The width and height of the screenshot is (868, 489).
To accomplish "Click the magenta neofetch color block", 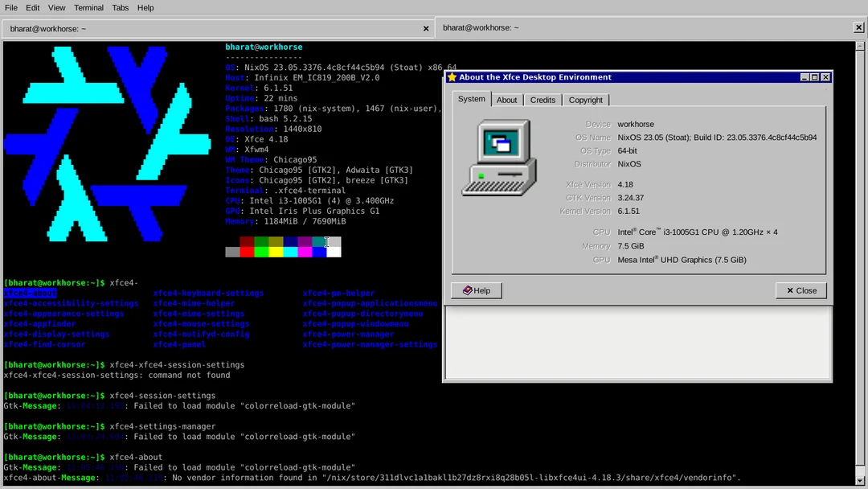I will 305,252.
